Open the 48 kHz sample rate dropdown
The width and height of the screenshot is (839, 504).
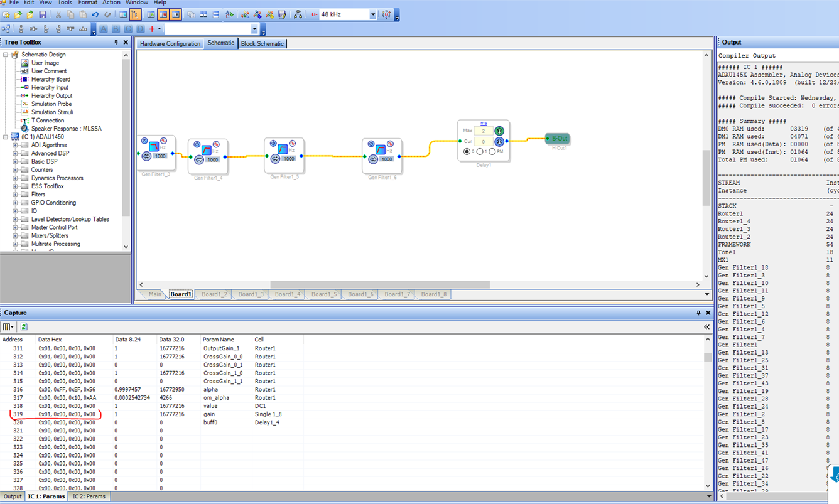pos(373,14)
